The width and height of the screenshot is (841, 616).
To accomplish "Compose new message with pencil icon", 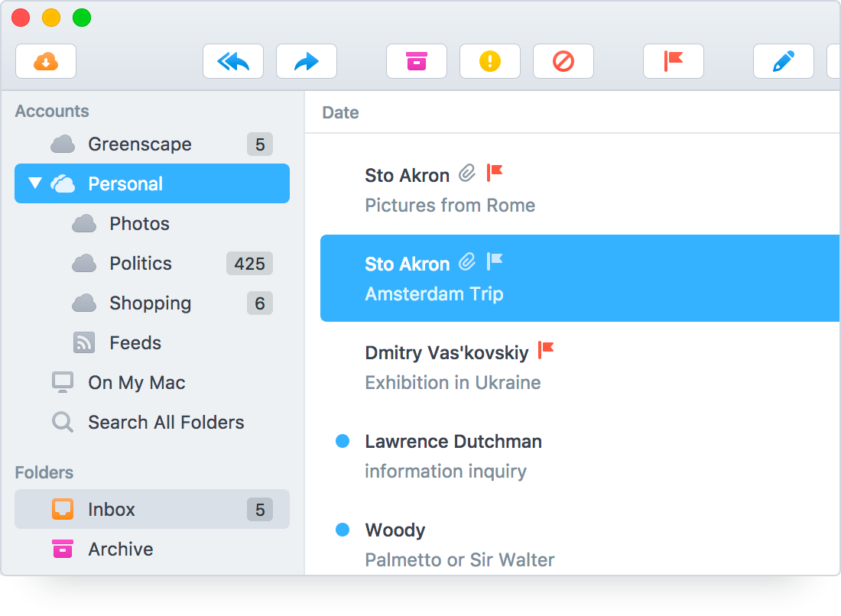I will (784, 61).
